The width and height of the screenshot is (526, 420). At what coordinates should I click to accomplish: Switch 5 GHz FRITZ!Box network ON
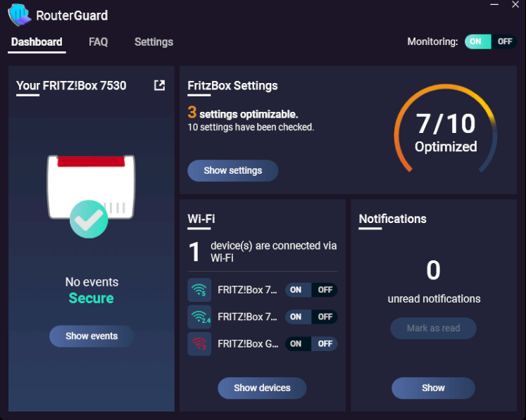click(298, 290)
